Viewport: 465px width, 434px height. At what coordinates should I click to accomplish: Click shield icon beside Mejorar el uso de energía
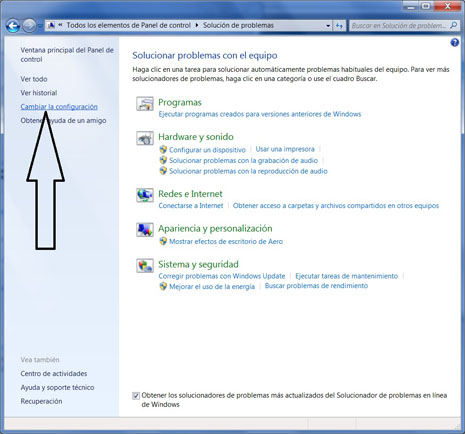[163, 286]
